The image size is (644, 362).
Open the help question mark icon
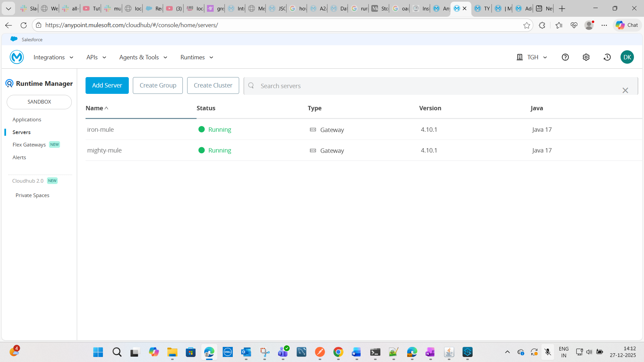point(565,57)
